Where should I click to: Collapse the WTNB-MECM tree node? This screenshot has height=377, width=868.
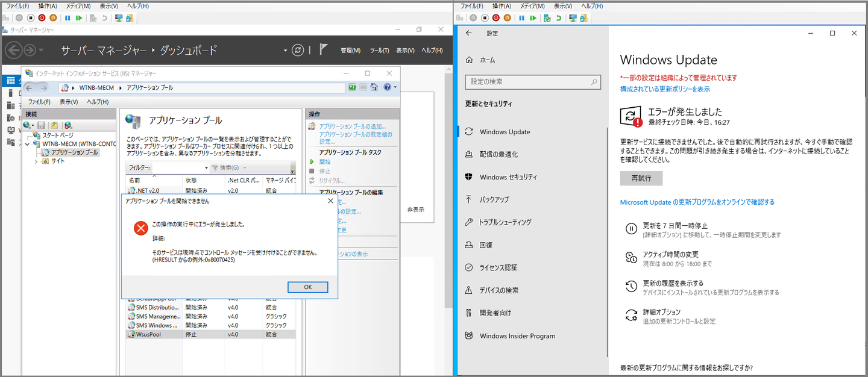(27, 145)
